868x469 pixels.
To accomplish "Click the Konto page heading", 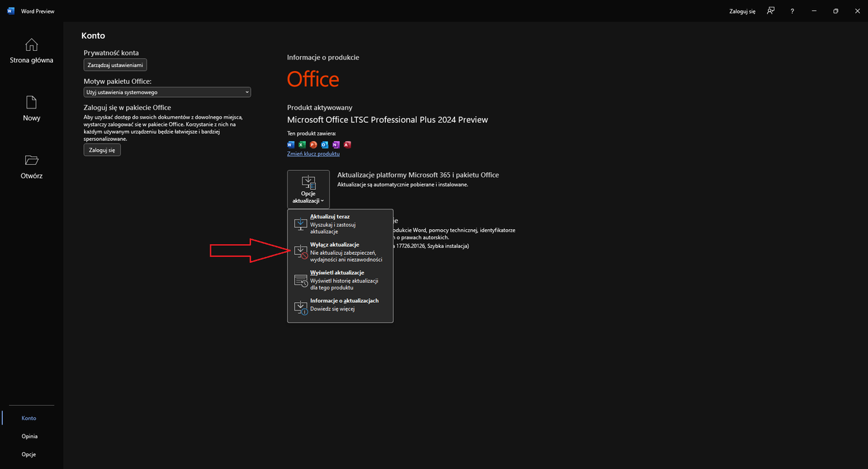I will (93, 36).
